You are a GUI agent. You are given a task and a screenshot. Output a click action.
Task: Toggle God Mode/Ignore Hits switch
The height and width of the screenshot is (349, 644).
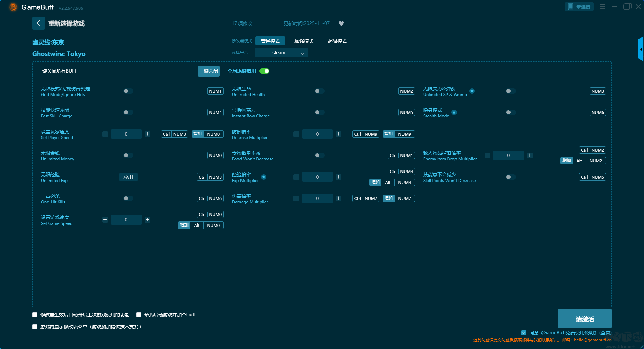click(x=128, y=91)
